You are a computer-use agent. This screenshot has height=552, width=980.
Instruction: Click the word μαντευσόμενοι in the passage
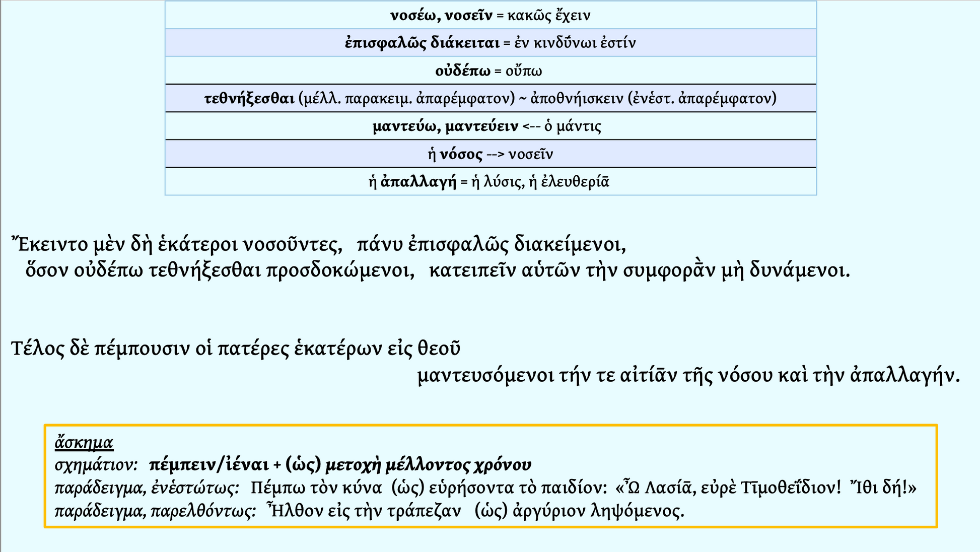486,376
